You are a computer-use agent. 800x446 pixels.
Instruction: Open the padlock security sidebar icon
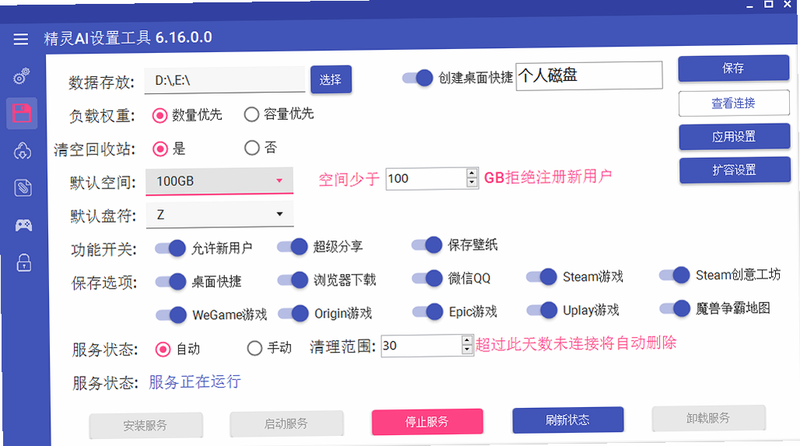tap(24, 263)
